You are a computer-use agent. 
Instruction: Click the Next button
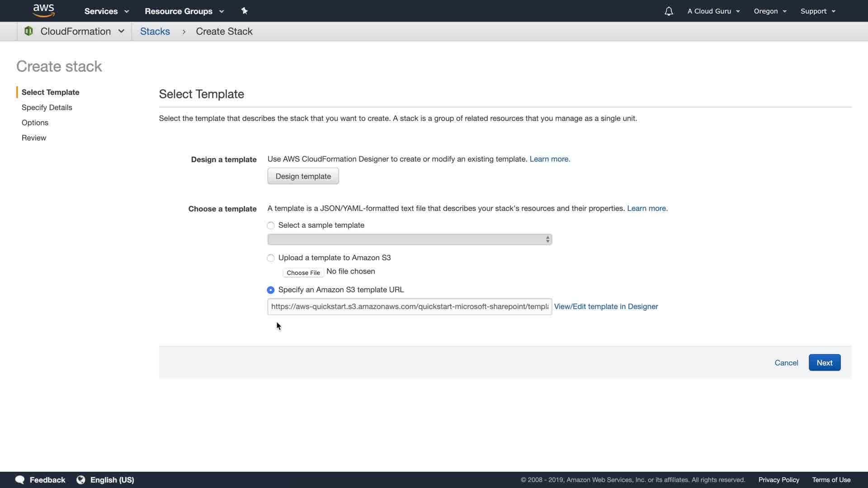click(824, 363)
